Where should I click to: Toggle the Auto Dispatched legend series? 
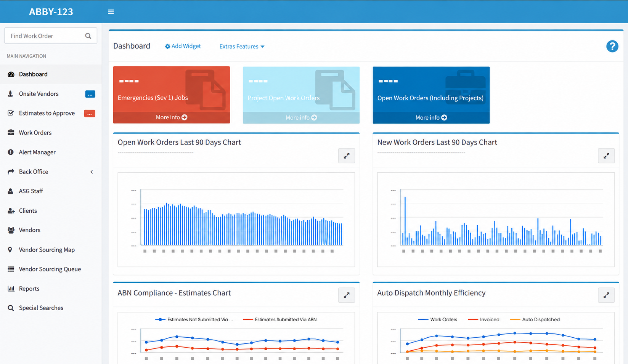pyautogui.click(x=535, y=319)
